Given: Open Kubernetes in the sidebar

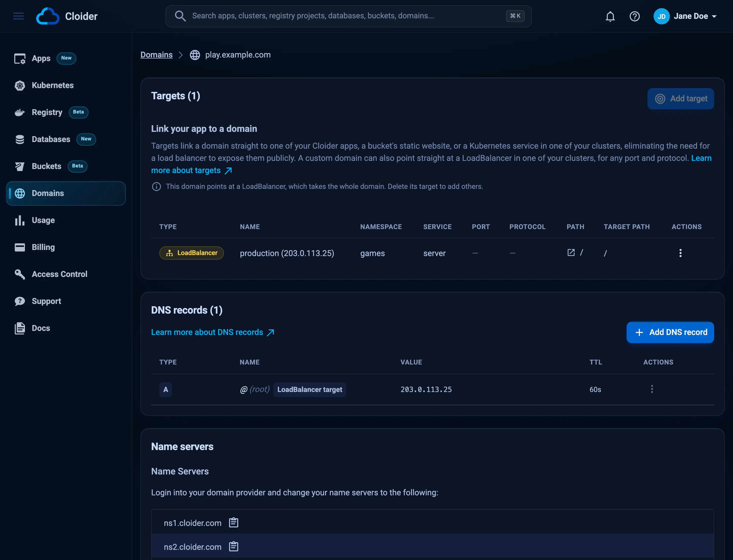Looking at the screenshot, I should pyautogui.click(x=66, y=85).
